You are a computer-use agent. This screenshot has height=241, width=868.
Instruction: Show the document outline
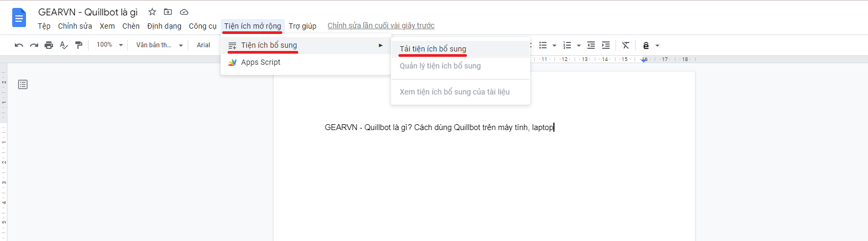click(x=23, y=84)
